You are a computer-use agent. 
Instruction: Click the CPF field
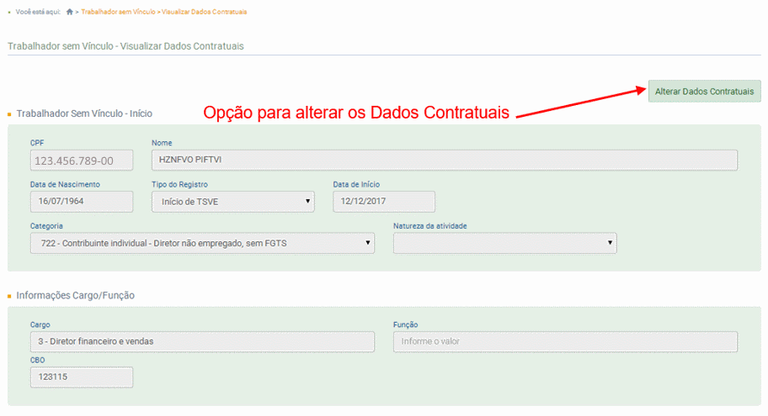point(81,160)
